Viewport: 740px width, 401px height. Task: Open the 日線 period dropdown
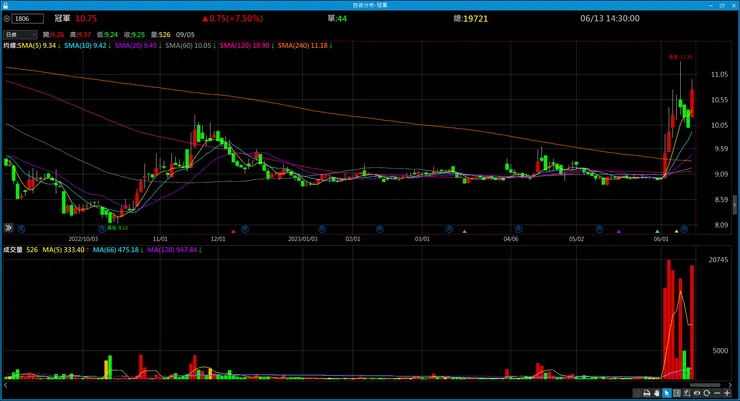20,34
